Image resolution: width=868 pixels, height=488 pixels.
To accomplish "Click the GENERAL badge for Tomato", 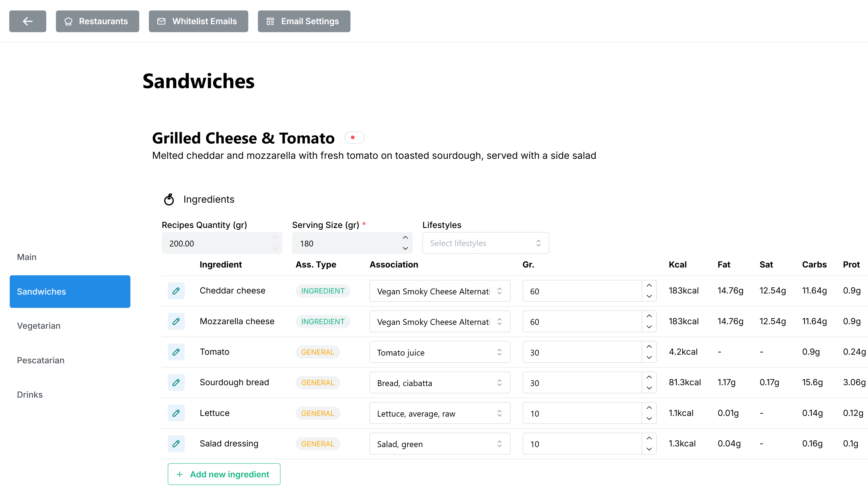I will [x=318, y=352].
